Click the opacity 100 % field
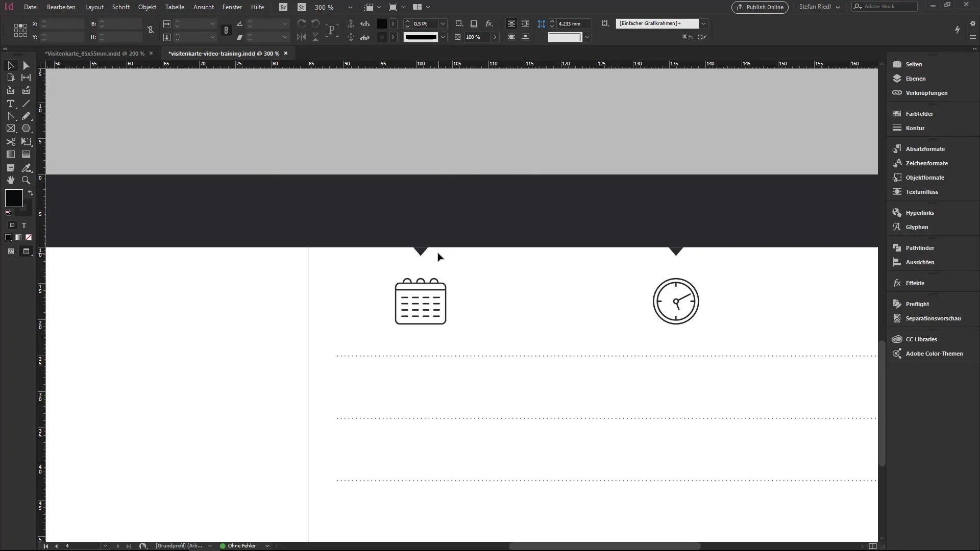 click(477, 37)
